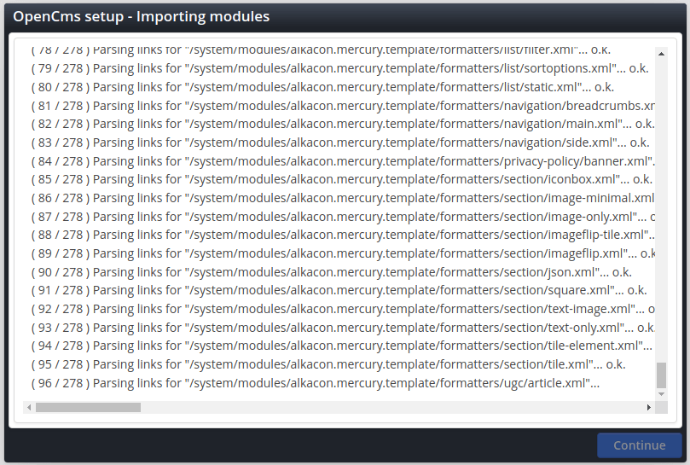Click the 'OpenCms setup - Importing modules' title

141,17
